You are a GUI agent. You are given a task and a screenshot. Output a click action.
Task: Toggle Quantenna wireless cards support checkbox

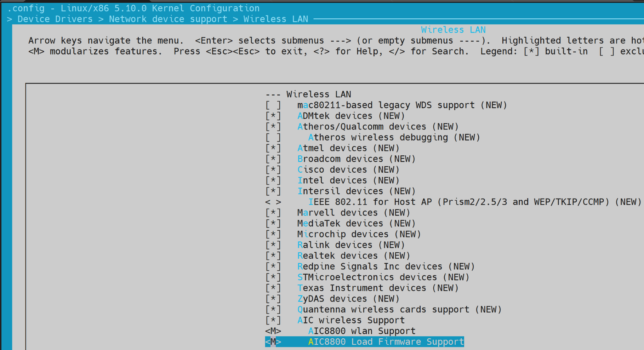pyautogui.click(x=273, y=309)
